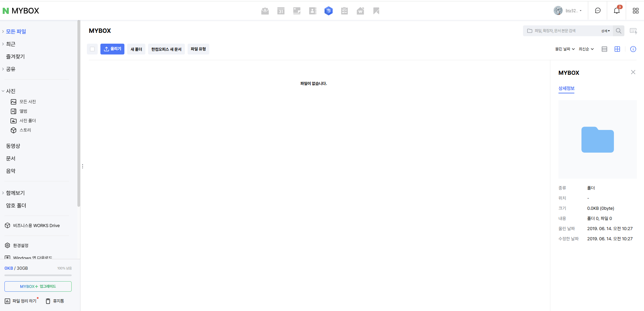Open the Calendar icon in header
The height and width of the screenshot is (311, 644).
click(281, 11)
